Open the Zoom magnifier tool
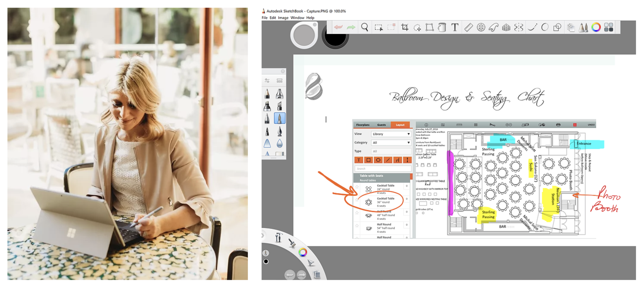 [x=365, y=27]
